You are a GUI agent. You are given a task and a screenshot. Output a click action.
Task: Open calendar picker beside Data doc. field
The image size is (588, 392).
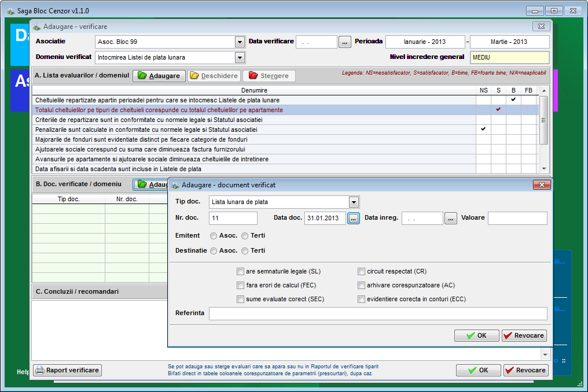pyautogui.click(x=354, y=218)
